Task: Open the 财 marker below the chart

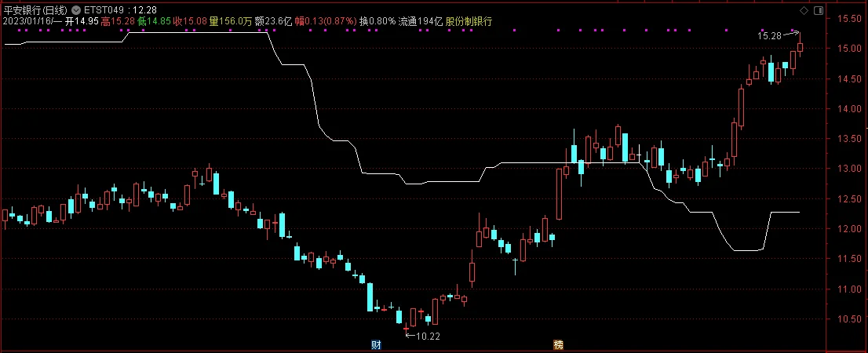Action: tap(376, 345)
